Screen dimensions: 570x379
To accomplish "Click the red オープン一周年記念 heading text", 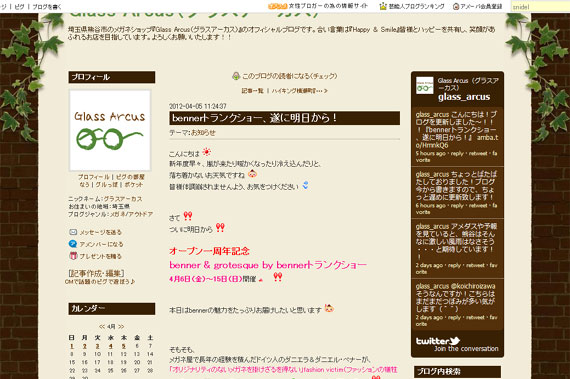I will [209, 251].
